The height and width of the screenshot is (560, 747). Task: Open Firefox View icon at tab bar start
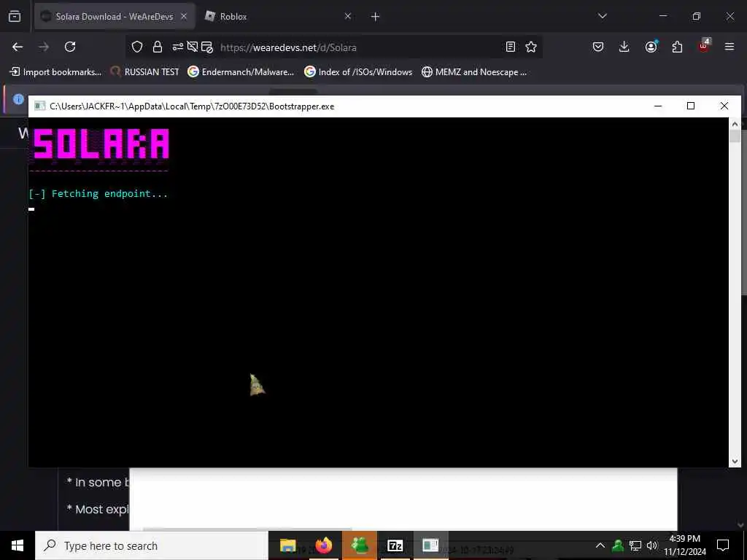pos(15,16)
